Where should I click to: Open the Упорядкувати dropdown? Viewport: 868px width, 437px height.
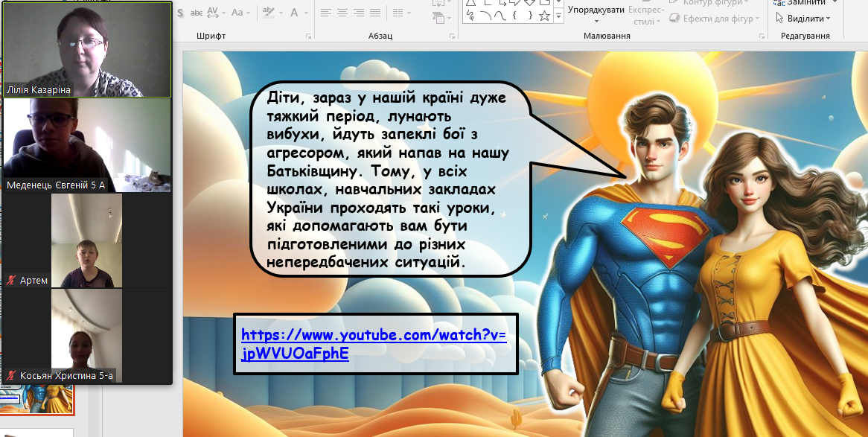click(x=596, y=14)
